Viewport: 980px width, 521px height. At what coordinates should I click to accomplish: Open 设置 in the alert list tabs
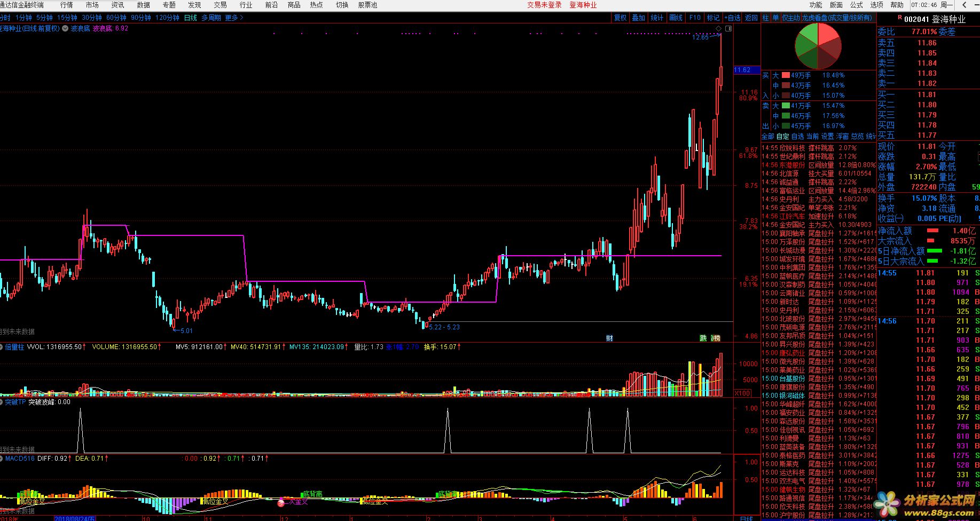pyautogui.click(x=827, y=136)
